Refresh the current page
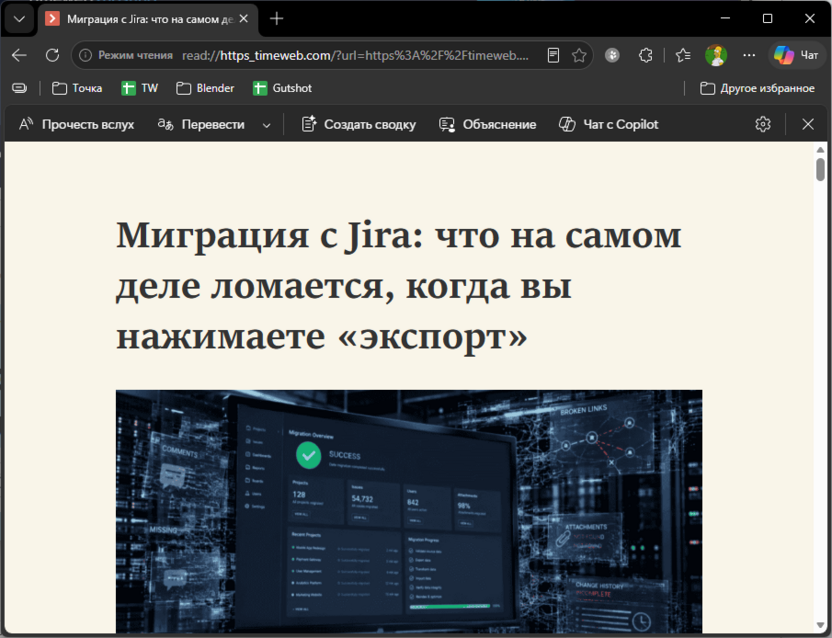The image size is (832, 638). (52, 55)
